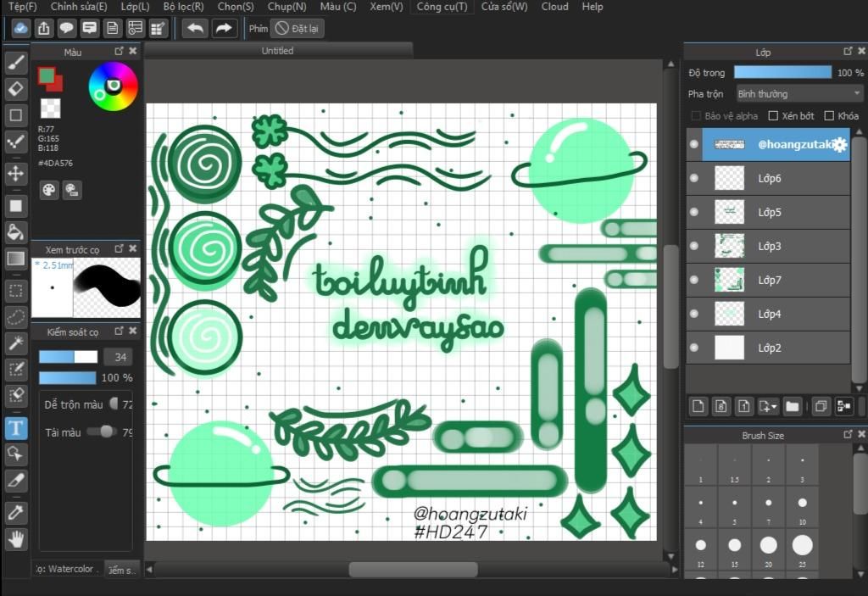
Task: Click the hex color text #4DA576
Action: [x=55, y=164]
